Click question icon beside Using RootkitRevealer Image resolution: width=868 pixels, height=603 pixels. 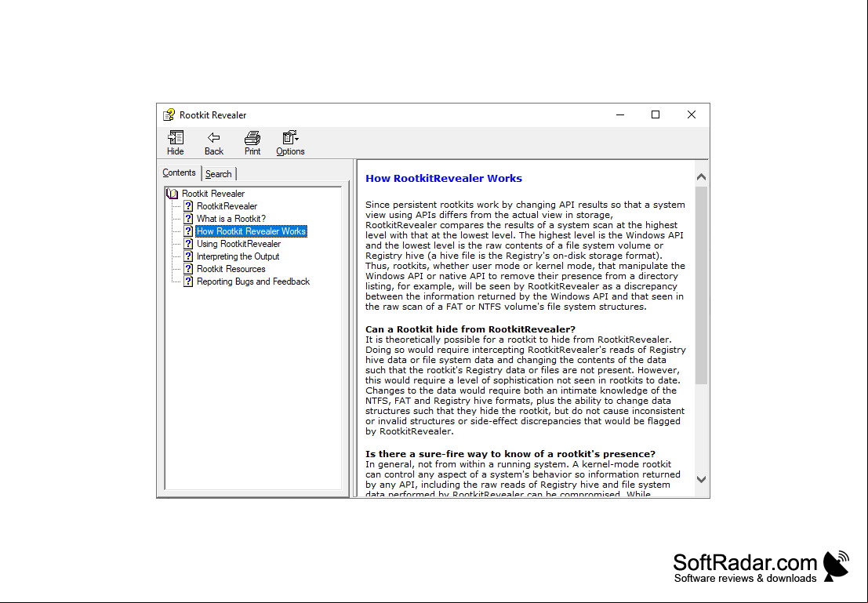click(x=188, y=244)
